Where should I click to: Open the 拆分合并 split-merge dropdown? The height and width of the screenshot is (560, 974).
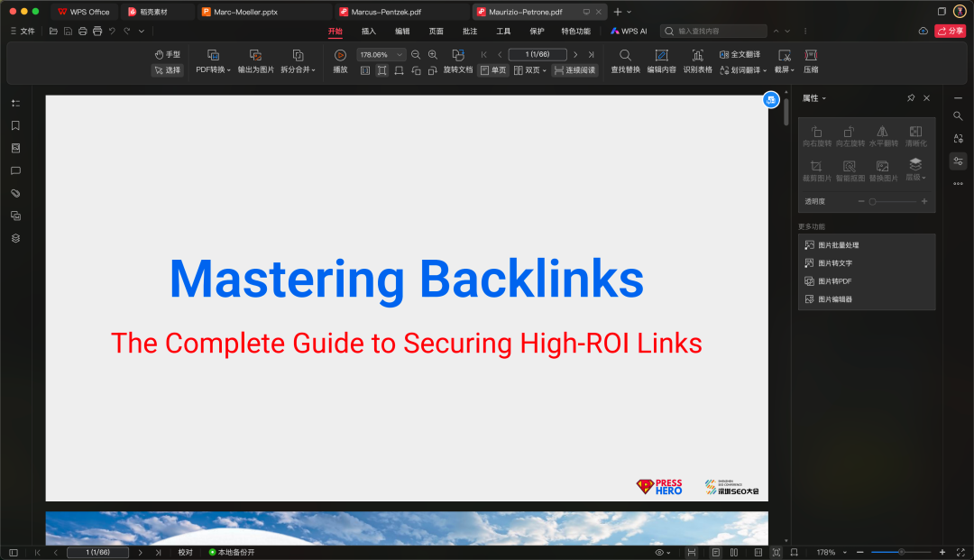299,62
